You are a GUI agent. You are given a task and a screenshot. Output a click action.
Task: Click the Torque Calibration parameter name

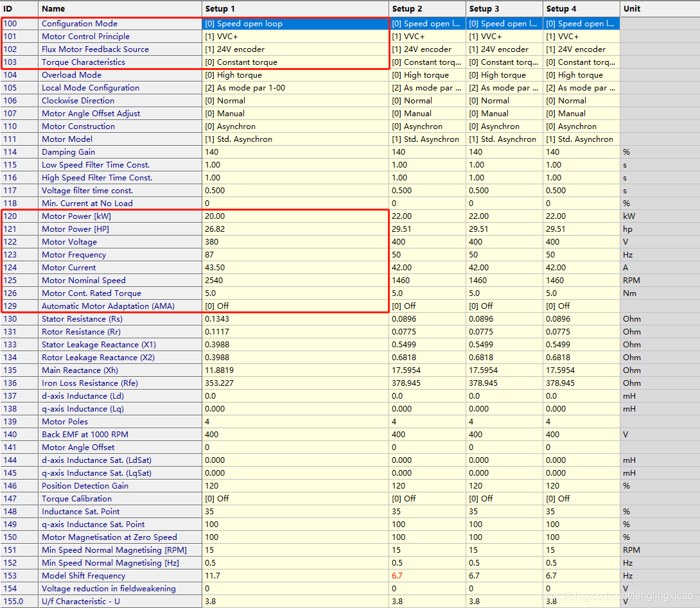[x=77, y=499]
